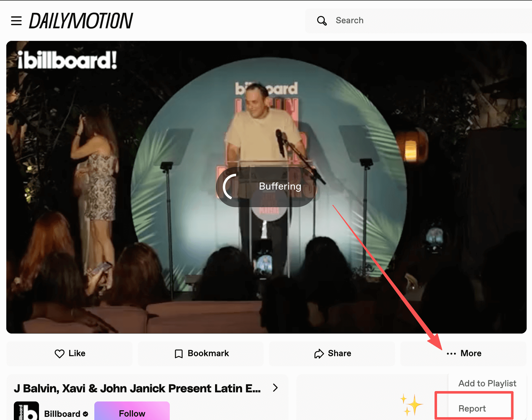Enable Follow for the Billboard channel
Screen dimensions: 532x420
click(132, 413)
